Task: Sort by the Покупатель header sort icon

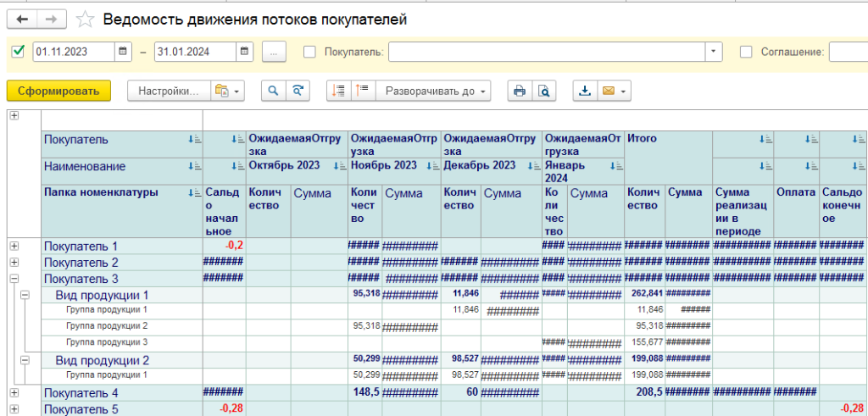Action: coord(194,140)
